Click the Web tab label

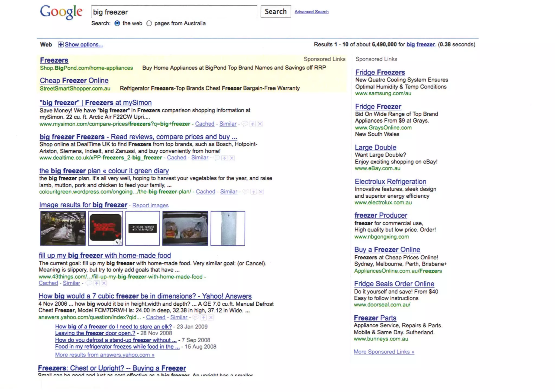tap(46, 45)
